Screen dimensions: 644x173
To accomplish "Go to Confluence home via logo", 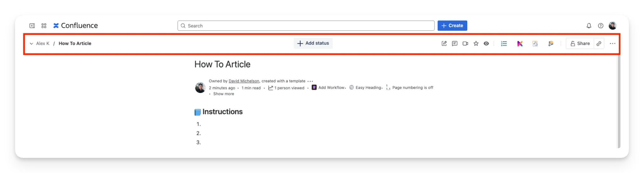I will (75, 25).
